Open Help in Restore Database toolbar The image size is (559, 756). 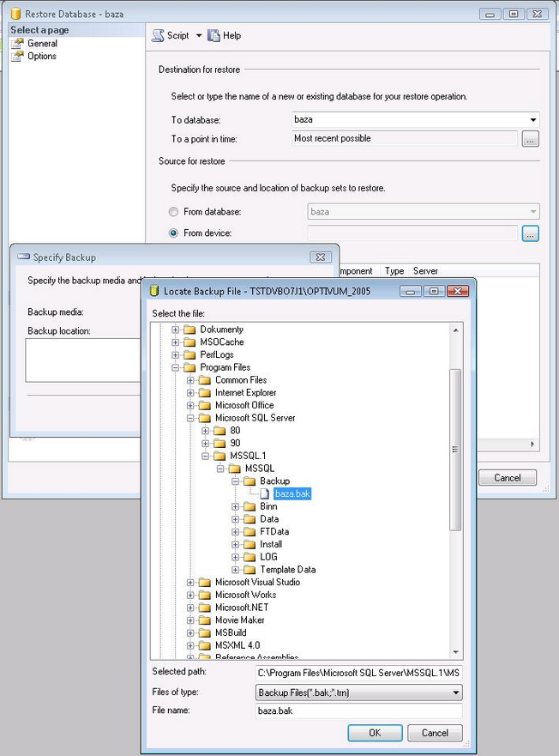coord(224,36)
